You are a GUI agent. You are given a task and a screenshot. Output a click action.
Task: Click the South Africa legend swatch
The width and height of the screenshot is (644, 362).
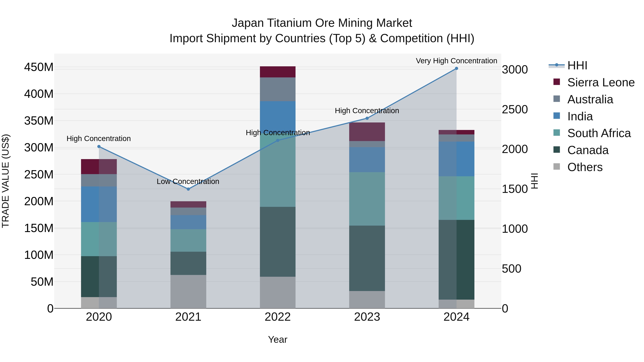coord(557,133)
